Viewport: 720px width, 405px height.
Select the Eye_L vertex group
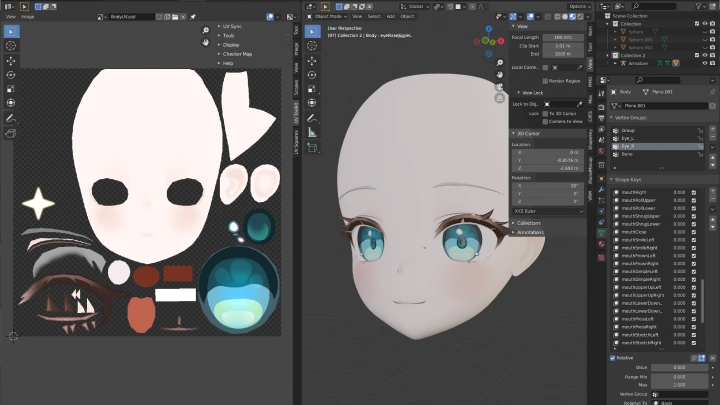click(x=658, y=138)
